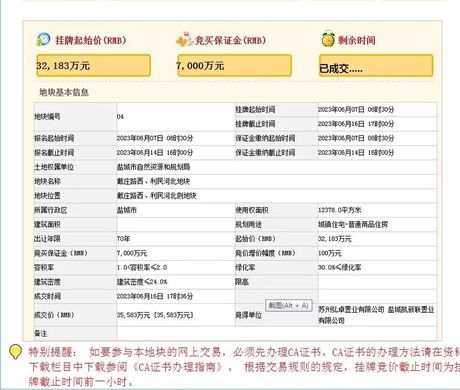
Task: Select 戴庄路西、利民河北侧地块 location value
Action: point(157,196)
